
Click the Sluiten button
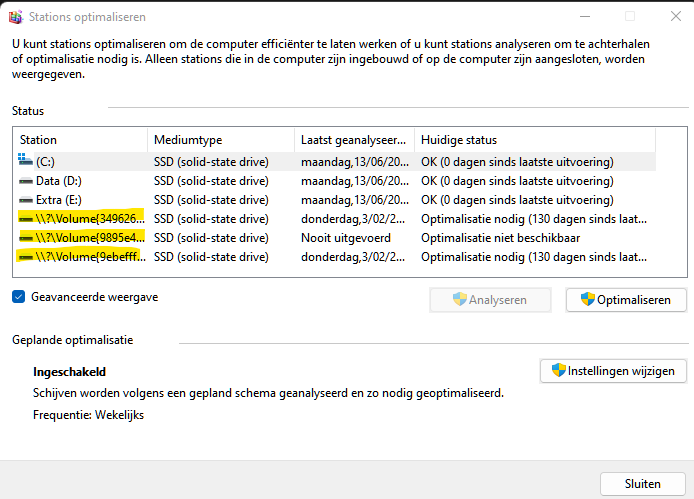pos(643,484)
